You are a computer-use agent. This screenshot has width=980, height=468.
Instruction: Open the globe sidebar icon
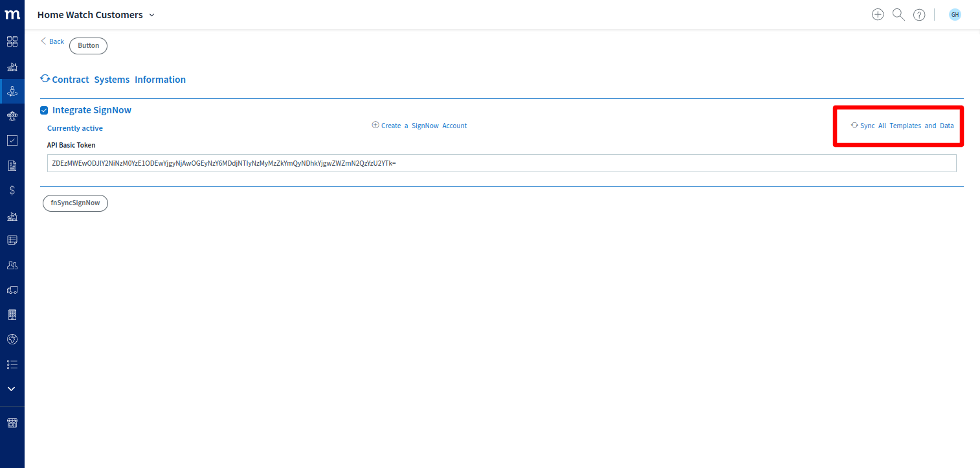12,339
